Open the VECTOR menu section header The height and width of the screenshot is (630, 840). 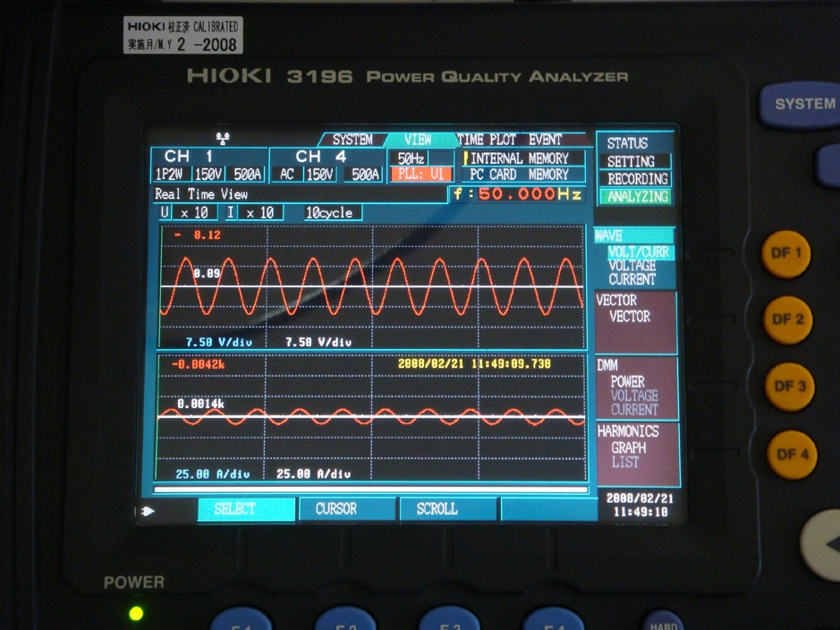(x=616, y=301)
